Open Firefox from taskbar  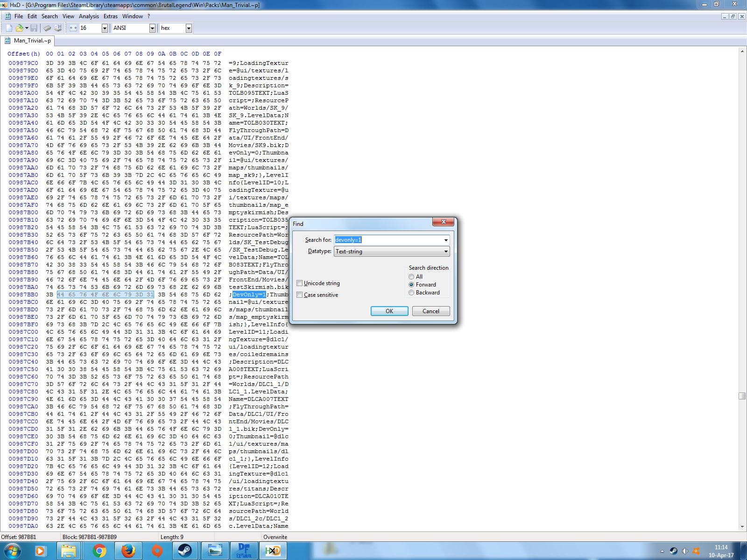tap(128, 551)
